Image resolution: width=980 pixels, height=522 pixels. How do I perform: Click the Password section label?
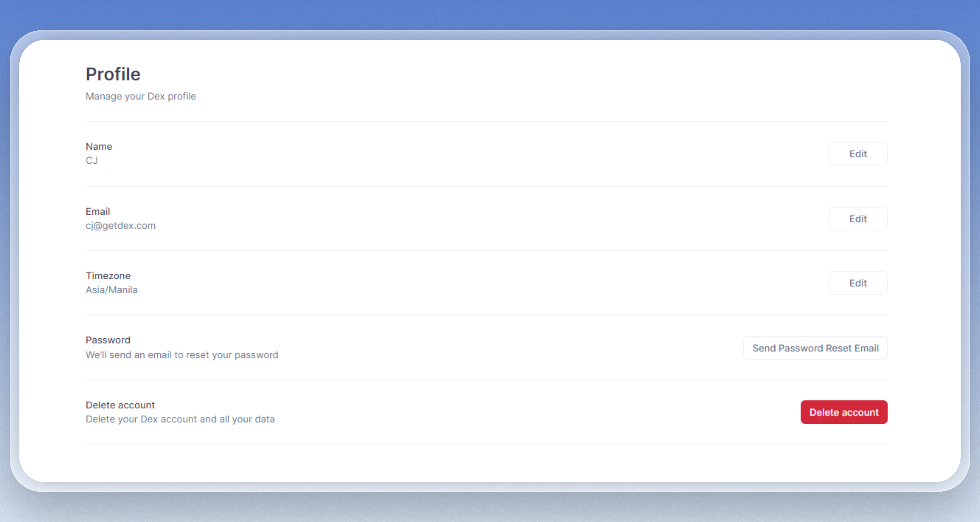pos(108,340)
